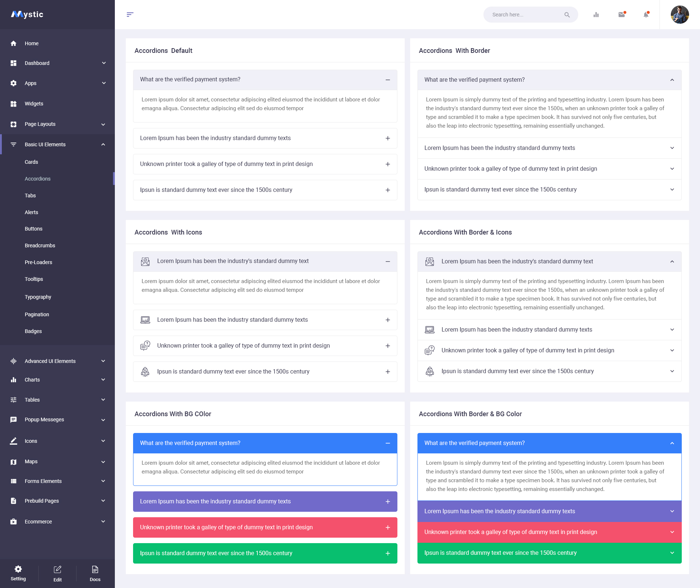Toggle plus on rocket icon accordion item
This screenshot has height=588, width=700.
388,372
